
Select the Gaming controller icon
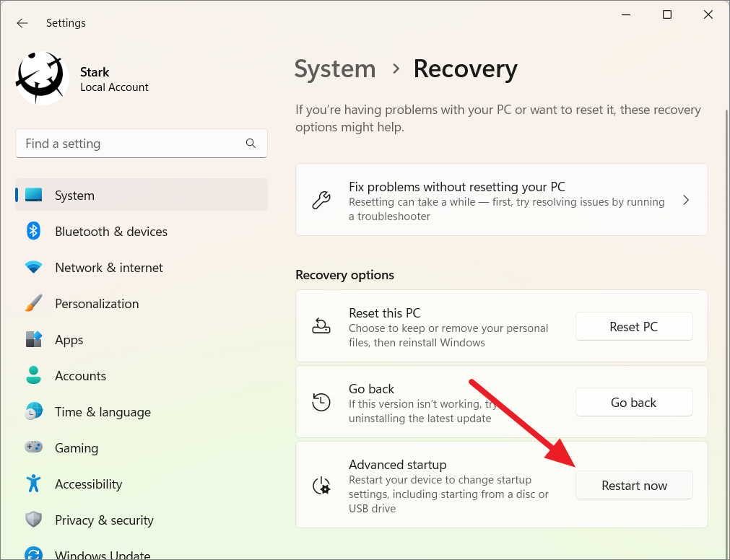[x=33, y=447]
